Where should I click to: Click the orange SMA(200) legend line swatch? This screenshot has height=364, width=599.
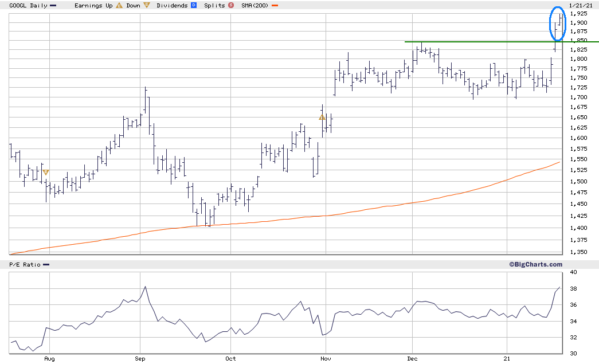(275, 6)
